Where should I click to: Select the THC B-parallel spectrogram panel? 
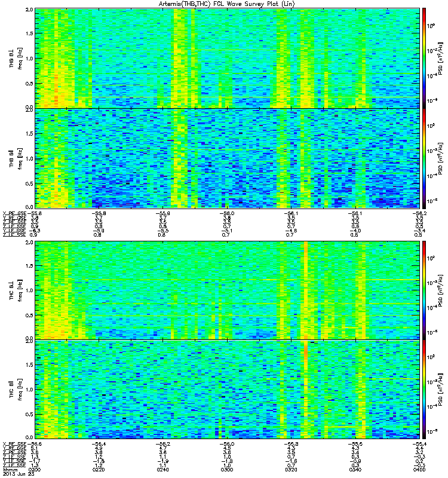tap(227, 390)
